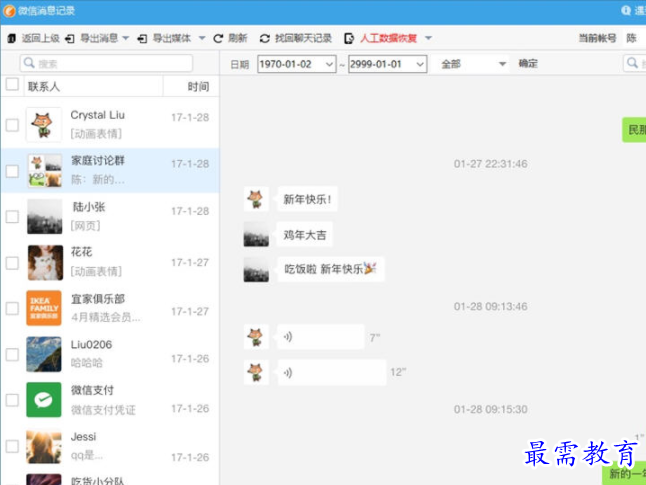Click fox avatar next to 新年快乐!
The width and height of the screenshot is (646, 485).
256,199
